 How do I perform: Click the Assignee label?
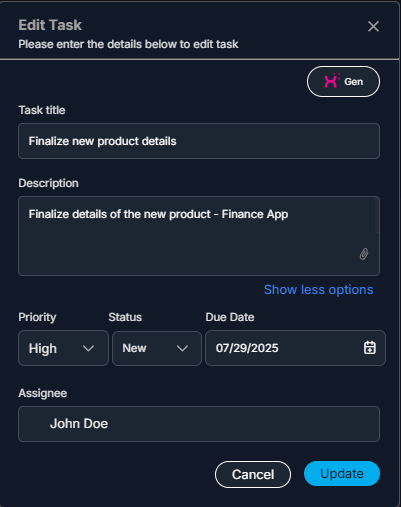click(x=43, y=393)
